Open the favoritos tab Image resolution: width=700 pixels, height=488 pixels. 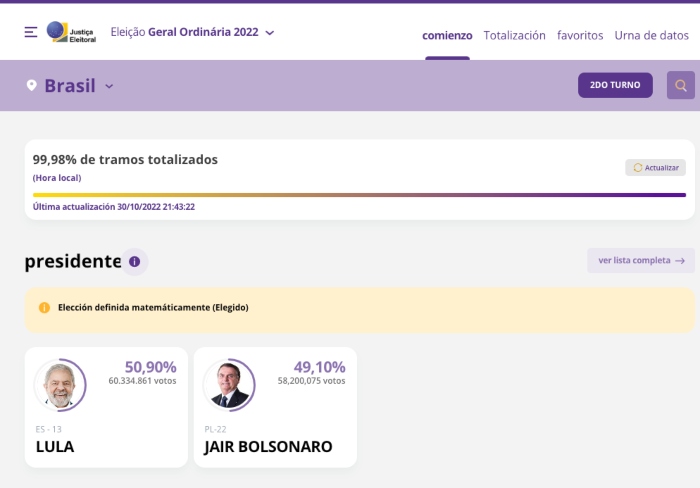pos(580,35)
